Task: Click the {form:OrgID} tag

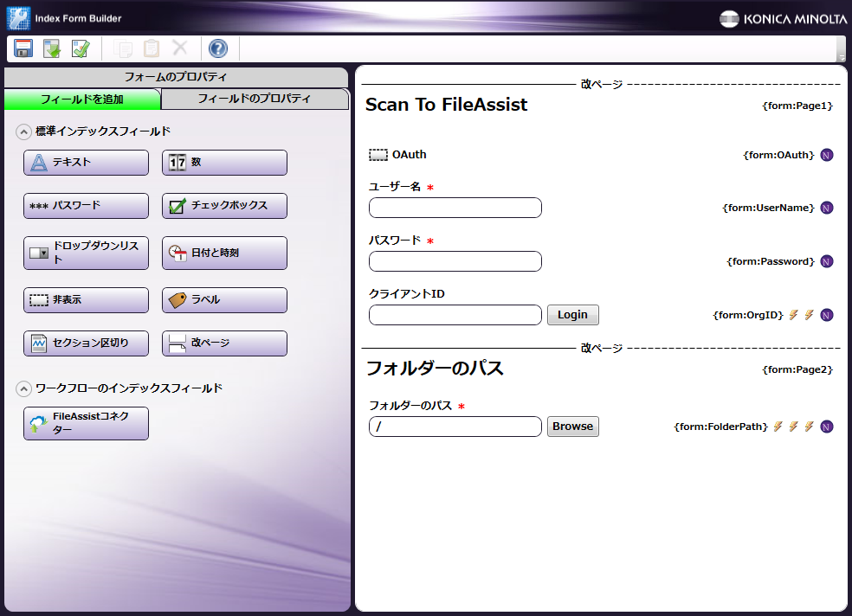Action: pyautogui.click(x=748, y=315)
